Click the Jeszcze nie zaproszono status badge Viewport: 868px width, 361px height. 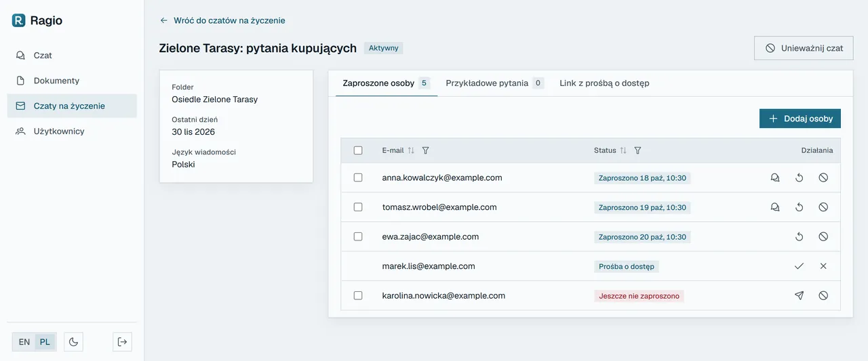pyautogui.click(x=639, y=296)
